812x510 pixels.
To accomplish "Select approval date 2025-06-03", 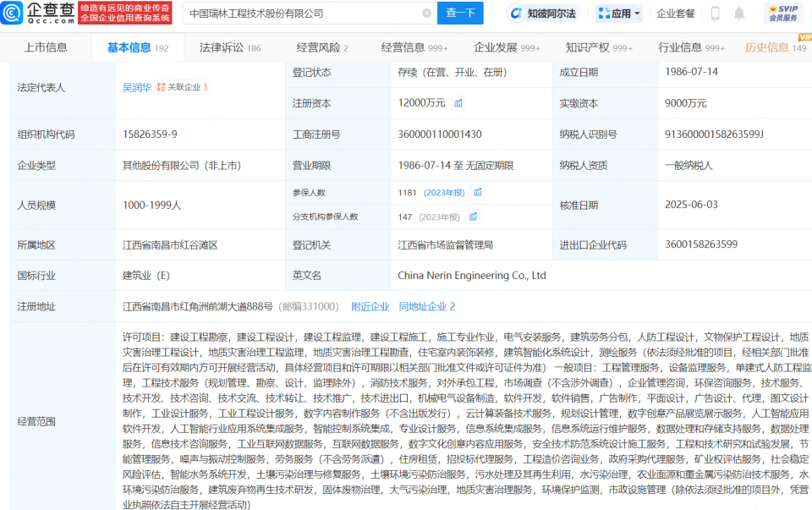I will pos(691,205).
